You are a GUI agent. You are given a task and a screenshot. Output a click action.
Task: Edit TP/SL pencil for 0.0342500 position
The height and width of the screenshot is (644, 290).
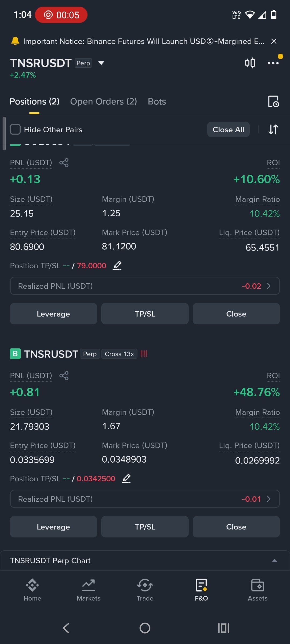(x=126, y=478)
